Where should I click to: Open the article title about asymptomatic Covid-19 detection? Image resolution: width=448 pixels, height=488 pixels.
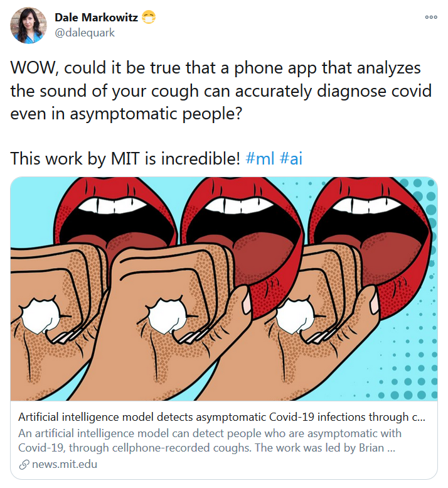[221, 417]
